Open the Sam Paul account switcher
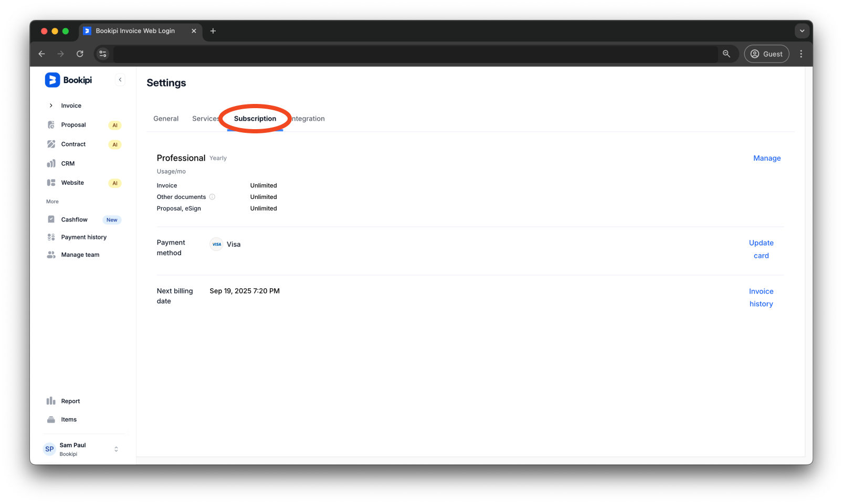 (81, 449)
